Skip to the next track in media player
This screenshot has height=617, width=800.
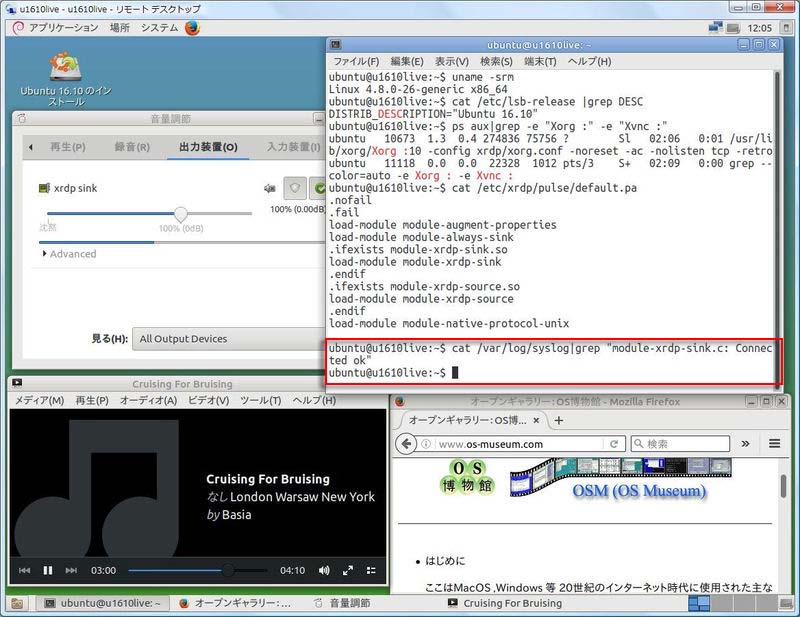71,570
